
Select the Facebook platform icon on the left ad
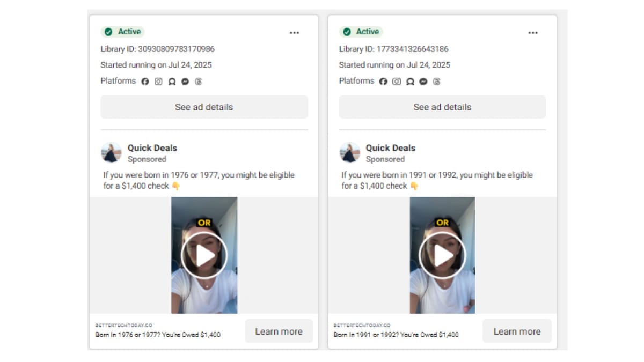145,82
